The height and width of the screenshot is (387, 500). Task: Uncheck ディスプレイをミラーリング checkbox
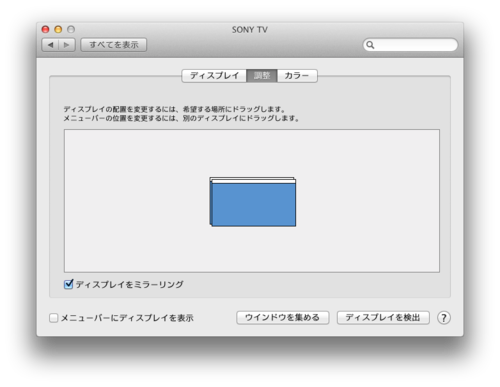tap(68, 284)
